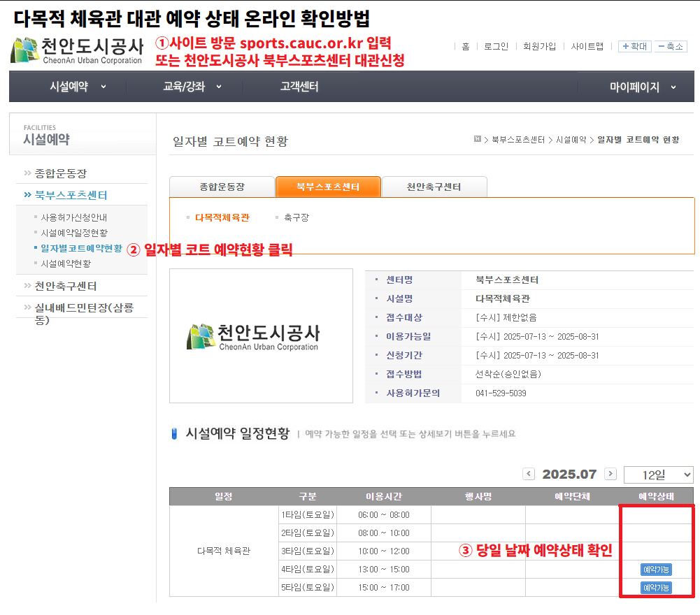The width and height of the screenshot is (700, 615).
Task: Click the 북부스포츠센터 breadcrumb link
Action: coord(518,140)
